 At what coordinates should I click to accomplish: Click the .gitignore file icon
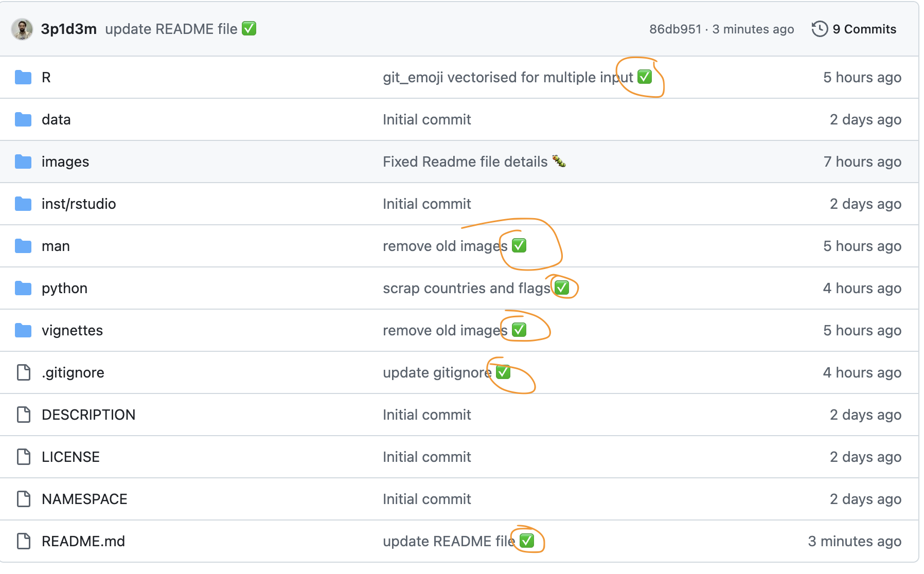(24, 372)
